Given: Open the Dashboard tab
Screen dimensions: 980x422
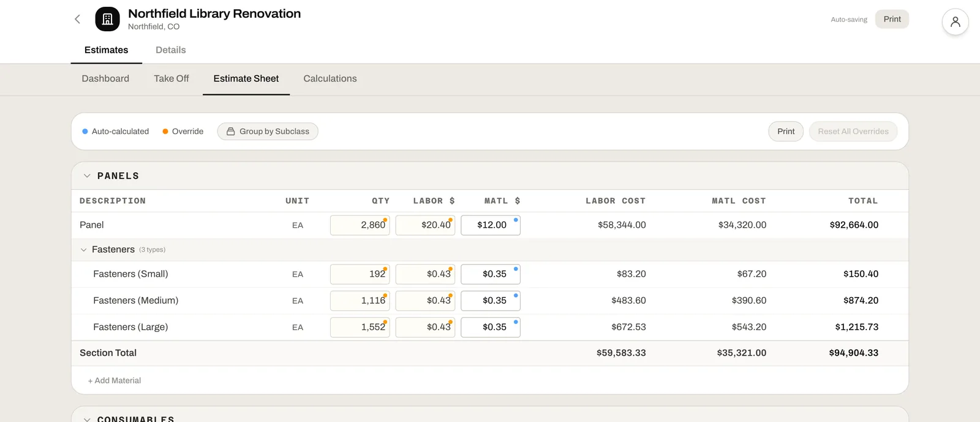Looking at the screenshot, I should 105,78.
